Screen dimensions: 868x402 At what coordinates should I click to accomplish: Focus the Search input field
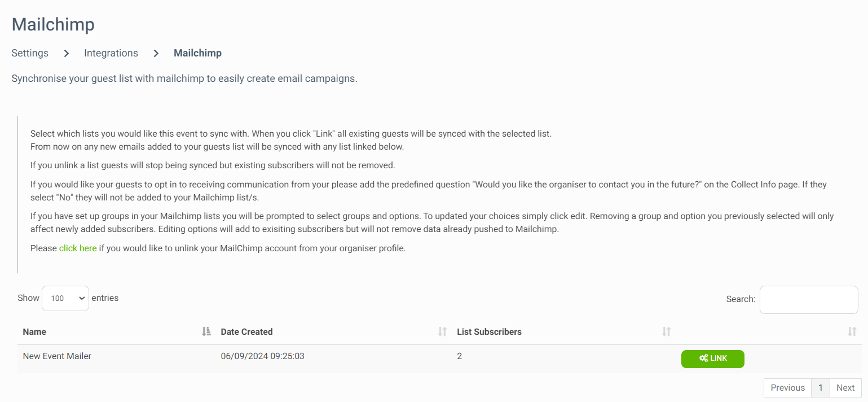(809, 299)
